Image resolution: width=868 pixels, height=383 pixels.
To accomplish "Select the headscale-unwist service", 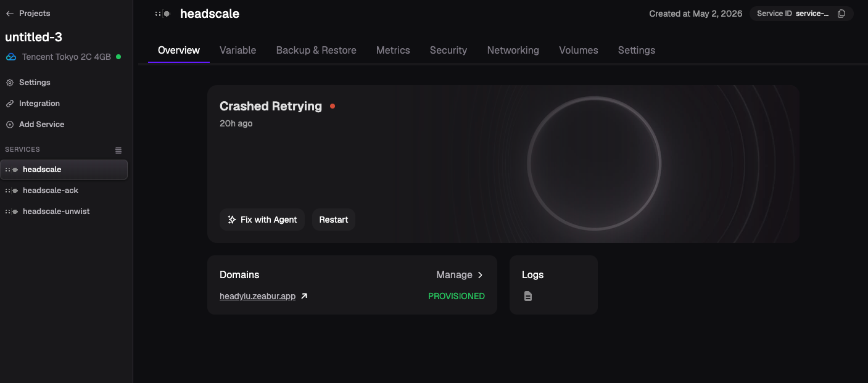I will pyautogui.click(x=64, y=212).
